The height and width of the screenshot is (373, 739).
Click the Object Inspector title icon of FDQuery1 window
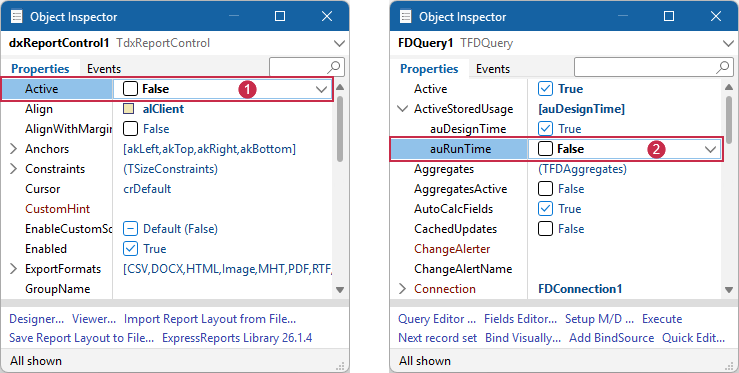coord(405,17)
